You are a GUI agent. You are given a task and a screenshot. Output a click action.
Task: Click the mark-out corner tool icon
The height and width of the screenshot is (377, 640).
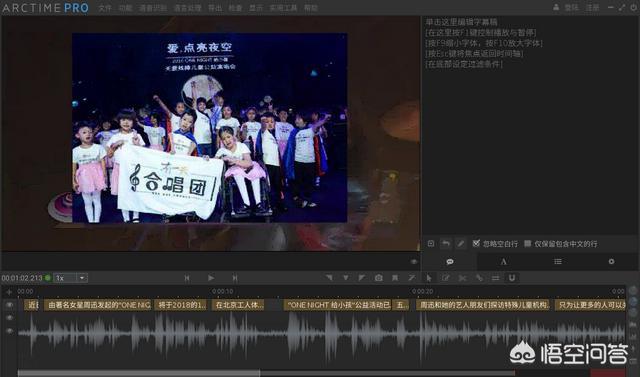click(x=362, y=278)
